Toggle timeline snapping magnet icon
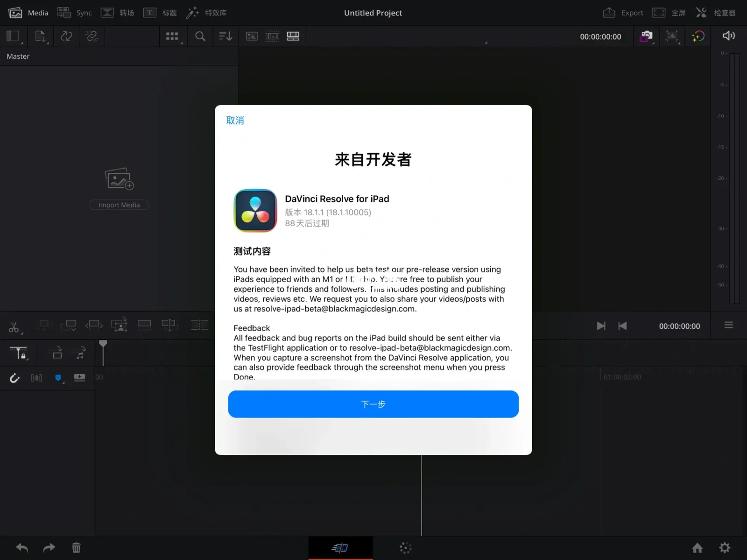Viewport: 747px width, 560px height. point(14,378)
